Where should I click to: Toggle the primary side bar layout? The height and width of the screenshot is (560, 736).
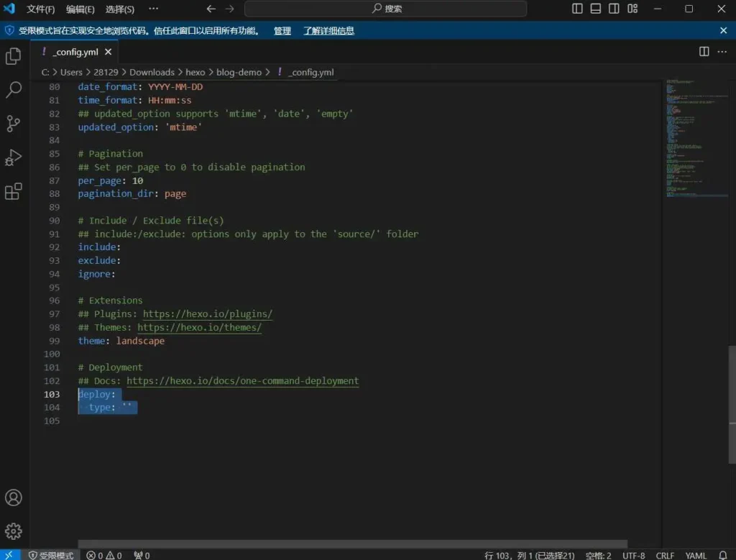coord(578,9)
